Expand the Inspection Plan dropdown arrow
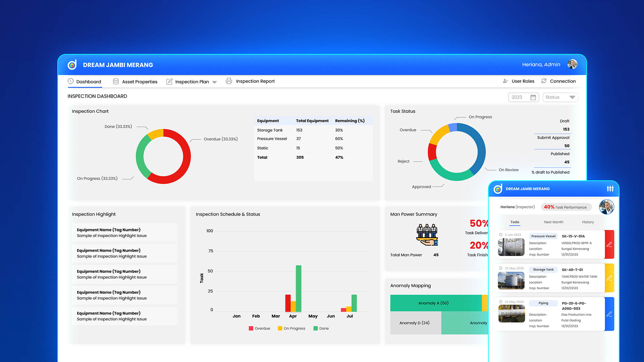The image size is (644, 362). click(x=215, y=82)
